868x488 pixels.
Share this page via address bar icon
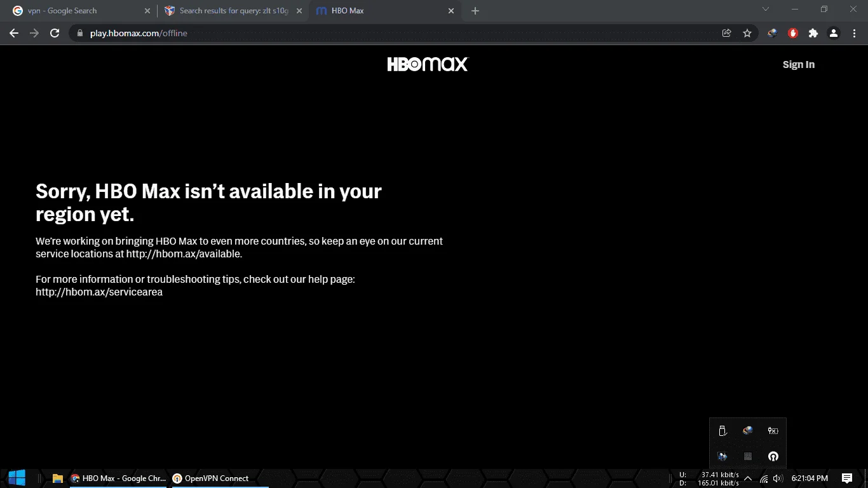[727, 33]
